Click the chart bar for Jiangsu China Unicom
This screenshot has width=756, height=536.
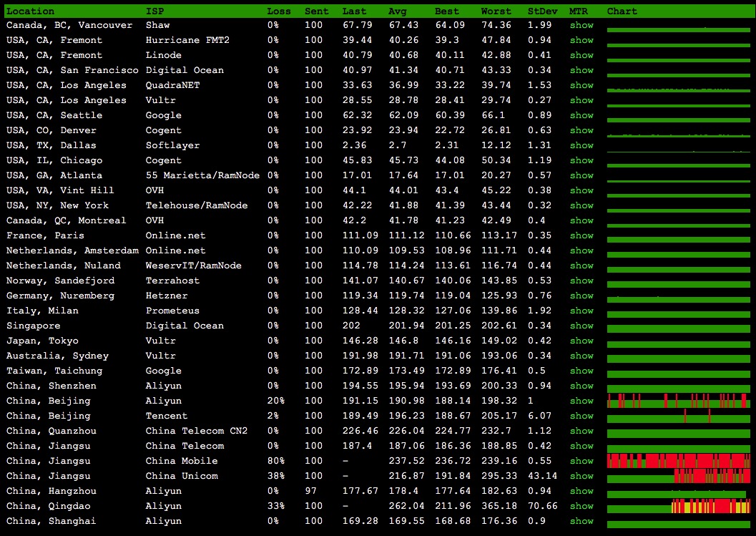tap(678, 476)
